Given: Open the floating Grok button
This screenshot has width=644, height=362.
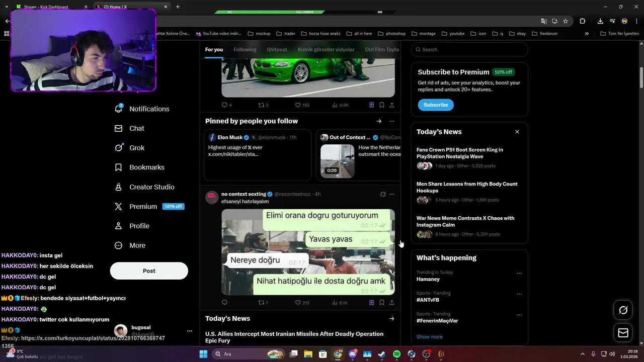Looking at the screenshot, I should (x=623, y=310).
